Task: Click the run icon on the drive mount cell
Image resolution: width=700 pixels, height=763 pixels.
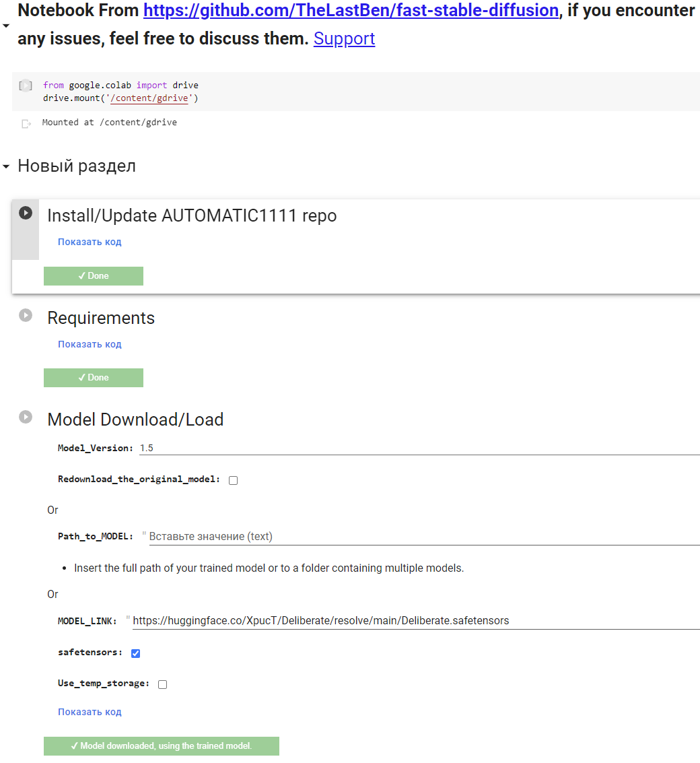Action: pyautogui.click(x=25, y=86)
